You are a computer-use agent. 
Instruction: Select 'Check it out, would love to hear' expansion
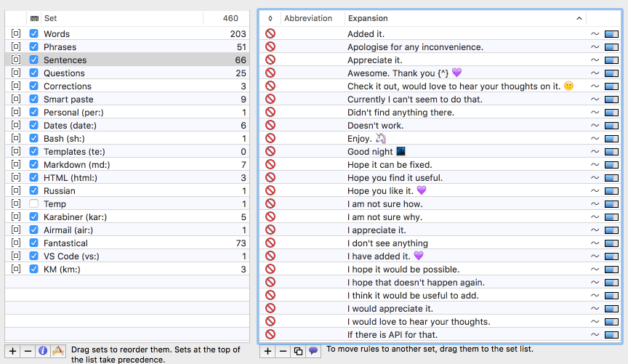pyautogui.click(x=461, y=86)
